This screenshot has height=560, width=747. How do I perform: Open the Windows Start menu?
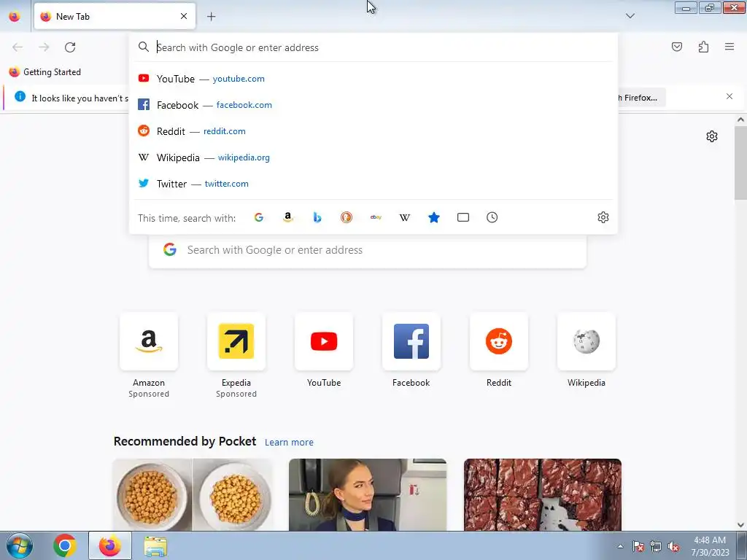click(x=20, y=545)
